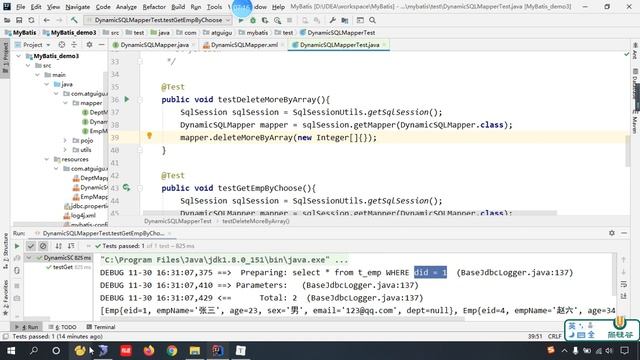The width and height of the screenshot is (640, 360).
Task: Sort test results alphabetically icon
Action: pos(58,246)
